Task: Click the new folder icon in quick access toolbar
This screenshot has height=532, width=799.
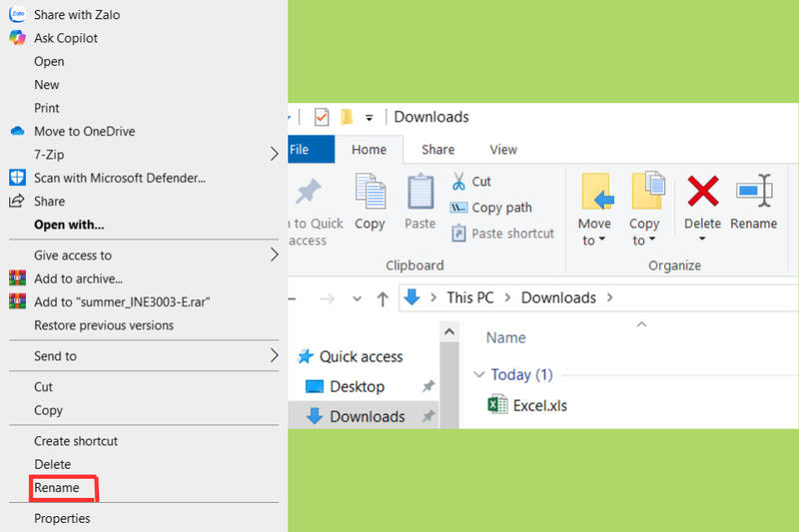Action: point(347,117)
